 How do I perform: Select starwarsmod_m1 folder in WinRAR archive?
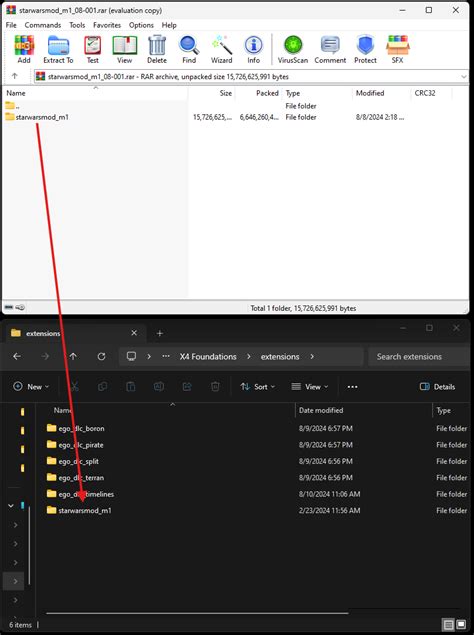click(x=37, y=117)
